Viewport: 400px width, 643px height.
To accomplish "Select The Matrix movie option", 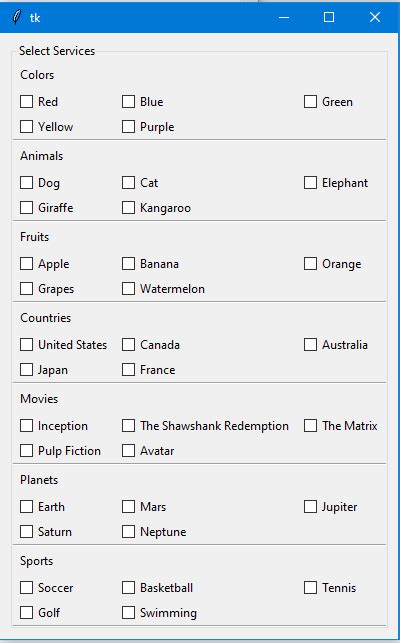I will pos(311,426).
